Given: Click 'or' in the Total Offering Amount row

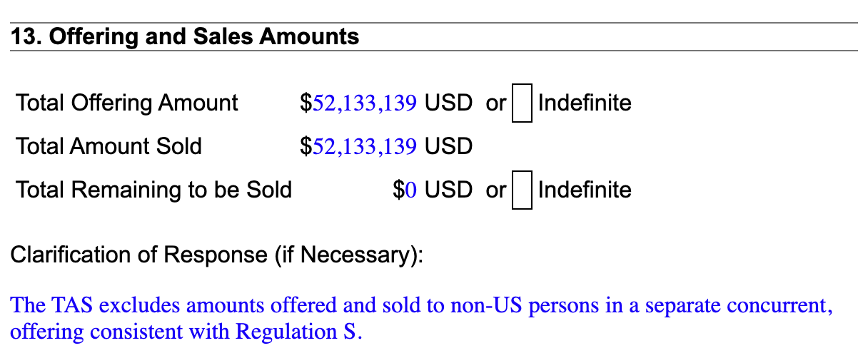Looking at the screenshot, I should point(495,103).
